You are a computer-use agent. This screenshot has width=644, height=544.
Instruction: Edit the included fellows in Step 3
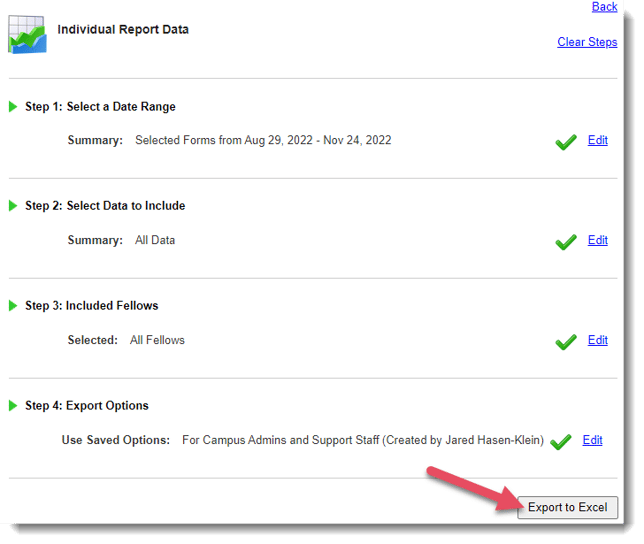click(597, 340)
